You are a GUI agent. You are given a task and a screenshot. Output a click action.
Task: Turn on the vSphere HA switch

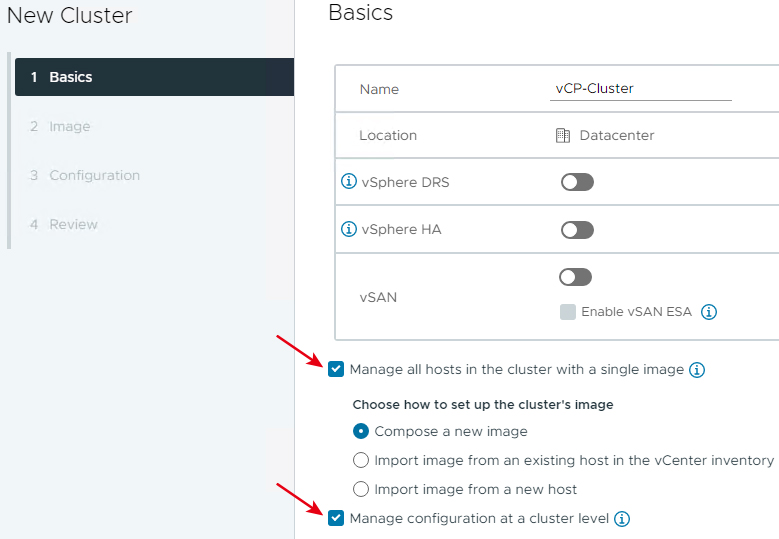[x=577, y=230]
